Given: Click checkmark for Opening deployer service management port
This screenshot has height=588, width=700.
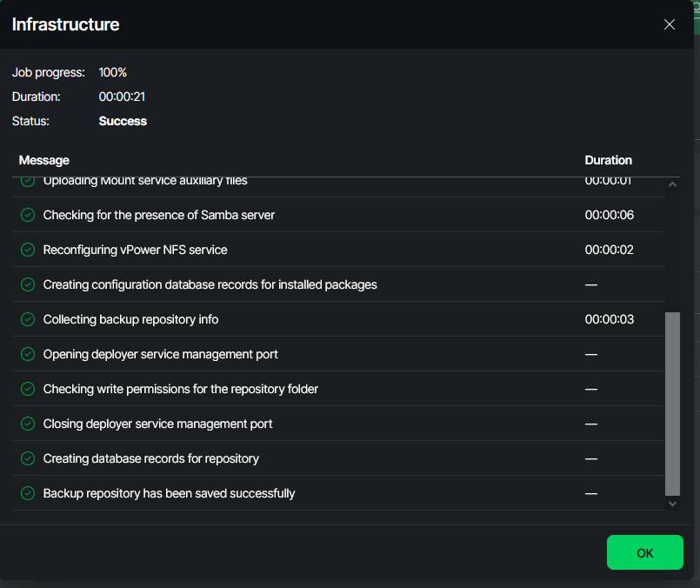Looking at the screenshot, I should pos(28,354).
